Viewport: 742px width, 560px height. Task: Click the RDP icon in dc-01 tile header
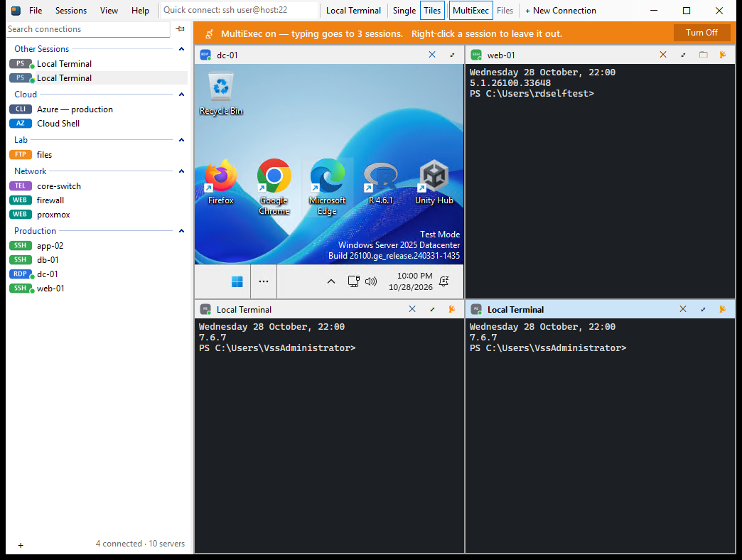tap(205, 55)
